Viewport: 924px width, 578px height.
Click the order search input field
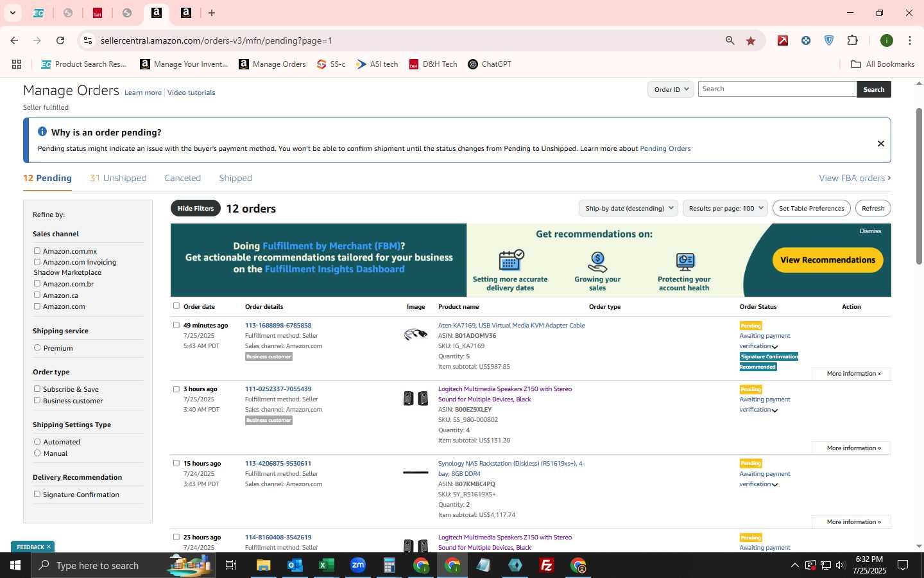[x=777, y=89]
